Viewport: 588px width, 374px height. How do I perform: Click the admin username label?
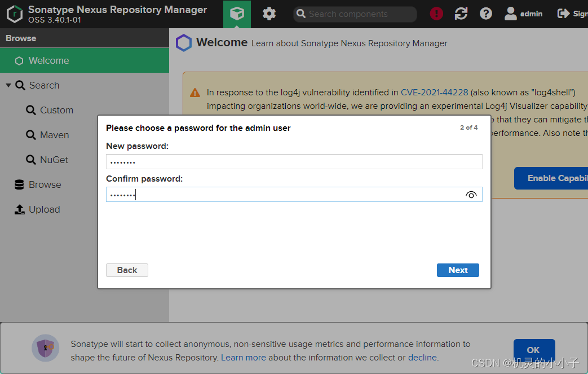pyautogui.click(x=532, y=14)
